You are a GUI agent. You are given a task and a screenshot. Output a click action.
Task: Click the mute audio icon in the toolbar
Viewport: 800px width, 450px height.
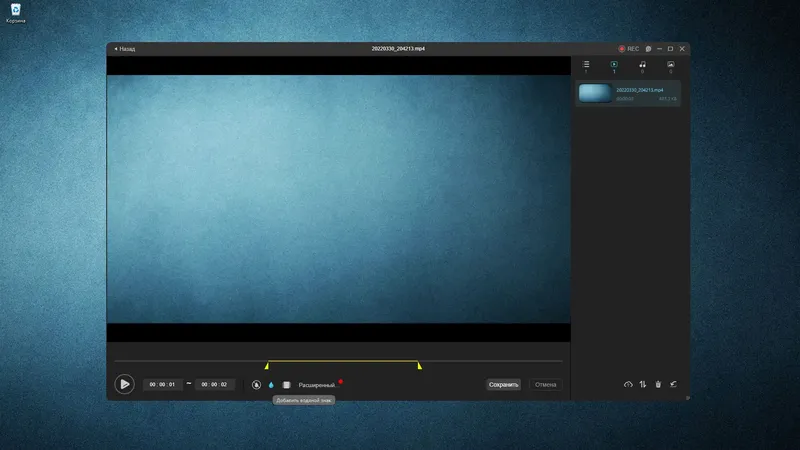tap(256, 385)
